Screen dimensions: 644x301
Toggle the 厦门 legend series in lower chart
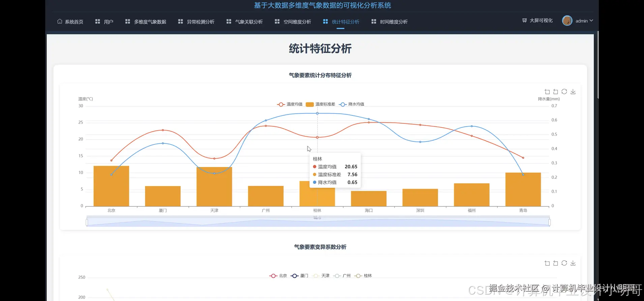pyautogui.click(x=299, y=276)
